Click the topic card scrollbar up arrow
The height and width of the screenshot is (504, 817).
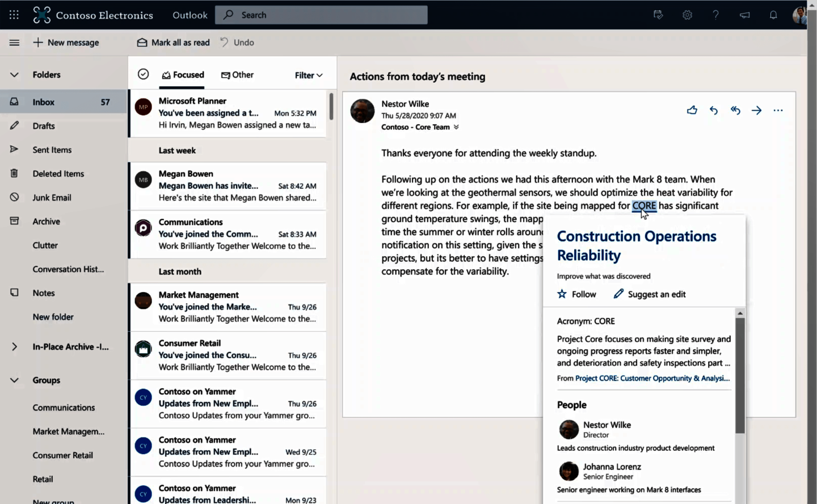click(x=740, y=314)
